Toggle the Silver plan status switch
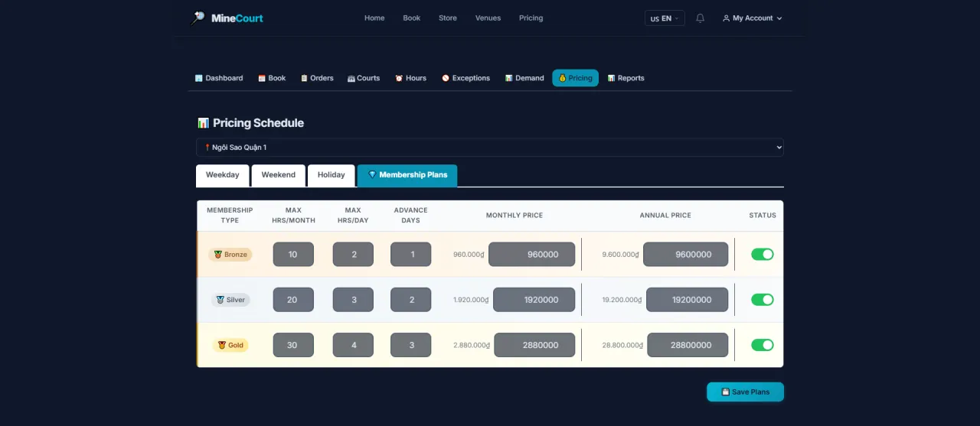The image size is (980, 426). coord(763,300)
